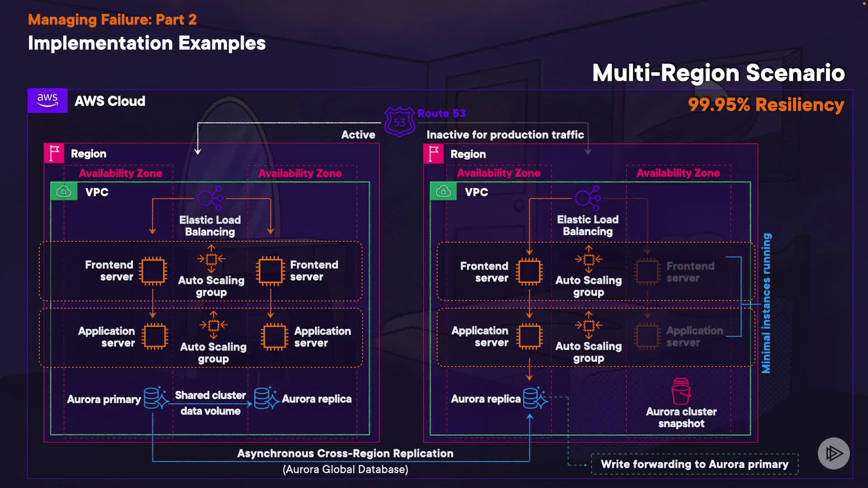Click the right region's Elastic Load Balancing icon
Screen dimensions: 868x488
click(x=588, y=198)
